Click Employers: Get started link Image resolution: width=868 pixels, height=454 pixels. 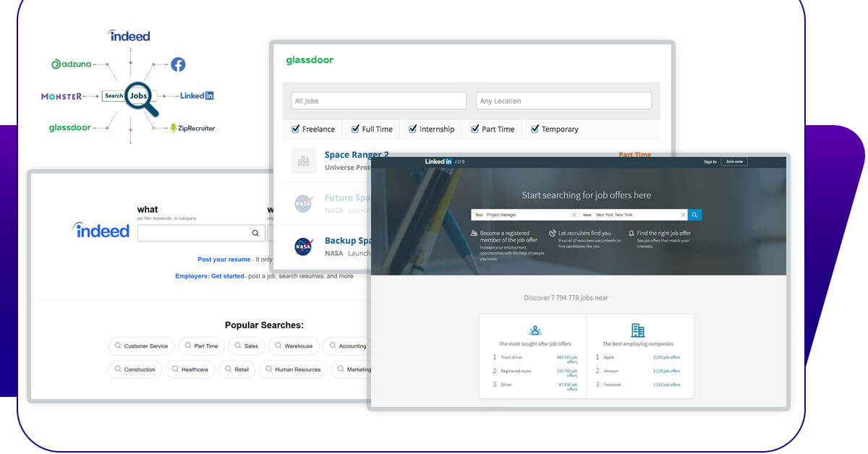(x=210, y=276)
